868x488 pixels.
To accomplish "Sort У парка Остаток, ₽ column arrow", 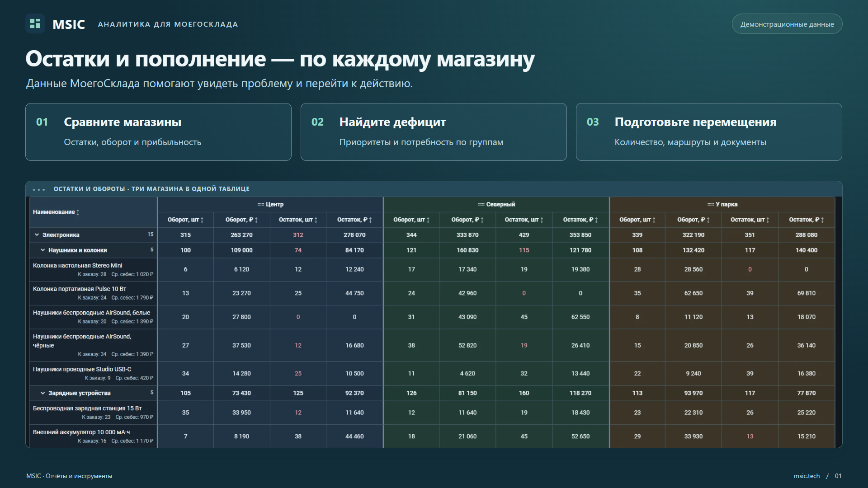I will click(822, 220).
